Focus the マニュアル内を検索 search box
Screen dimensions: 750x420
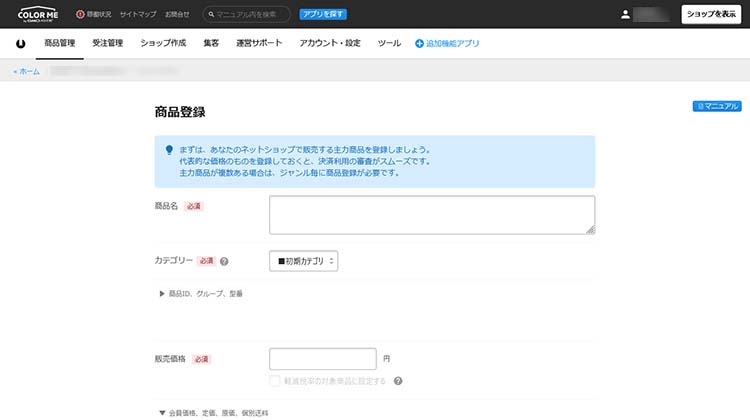[246, 14]
